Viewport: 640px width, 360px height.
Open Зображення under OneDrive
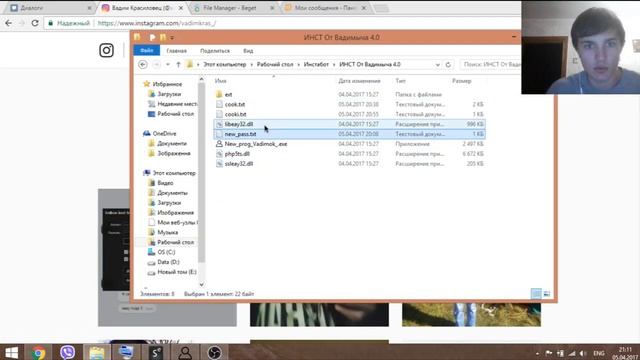(x=174, y=153)
